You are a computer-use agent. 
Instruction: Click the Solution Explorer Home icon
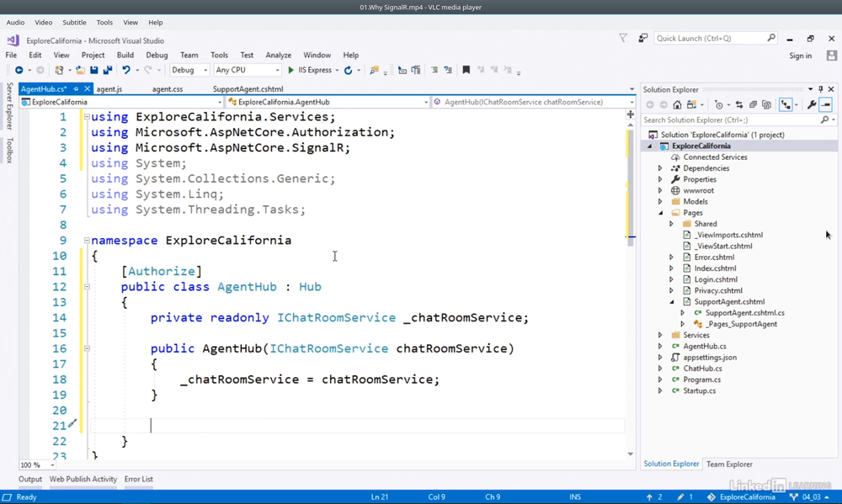click(677, 104)
